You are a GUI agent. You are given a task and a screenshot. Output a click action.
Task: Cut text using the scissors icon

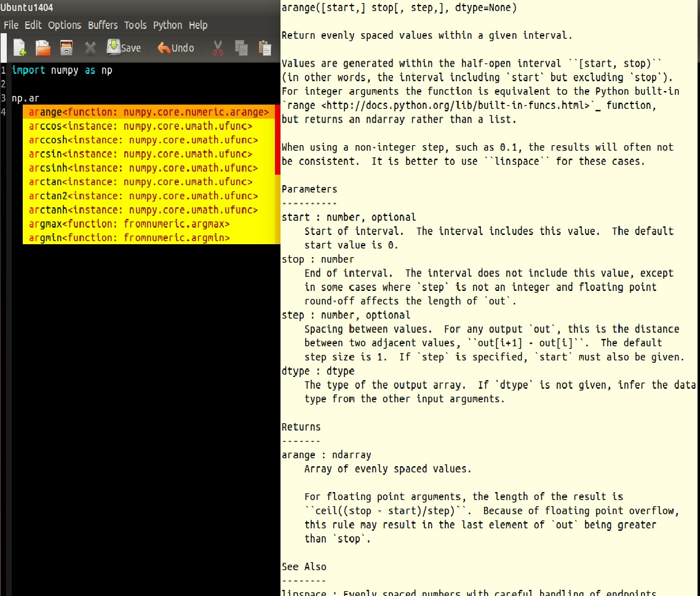tap(217, 47)
